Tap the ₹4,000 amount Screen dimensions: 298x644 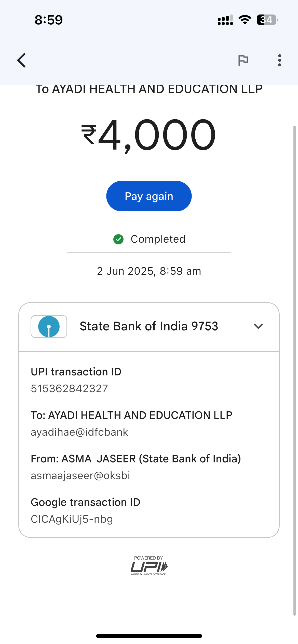(149, 135)
